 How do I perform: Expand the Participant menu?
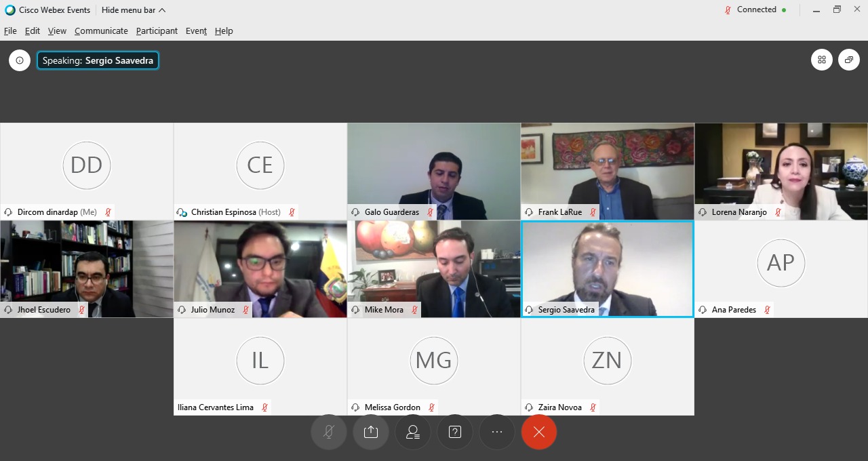point(157,31)
